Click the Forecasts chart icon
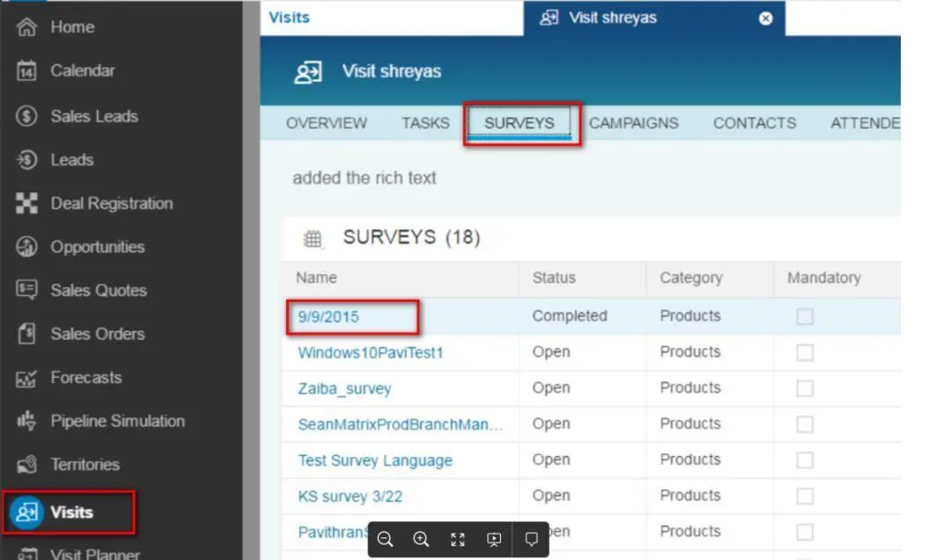The image size is (951, 560). (26, 378)
